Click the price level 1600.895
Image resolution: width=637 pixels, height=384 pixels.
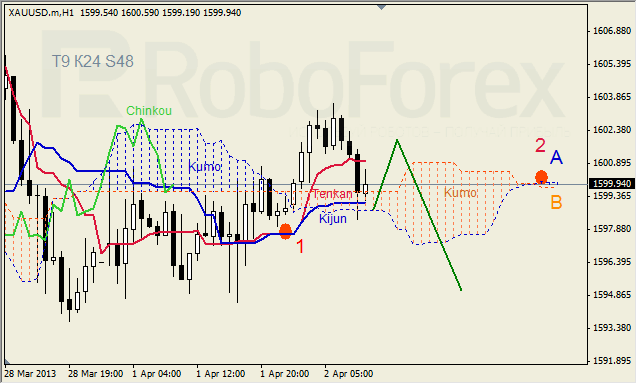click(612, 163)
